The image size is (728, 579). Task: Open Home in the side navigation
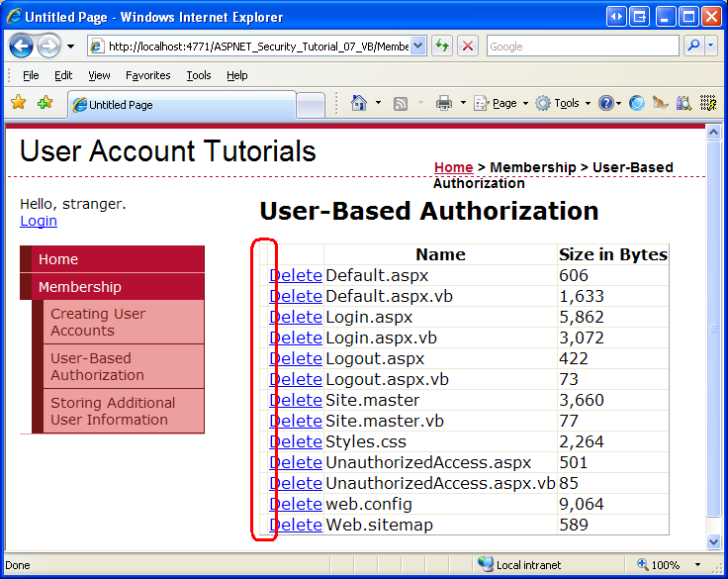point(113,259)
